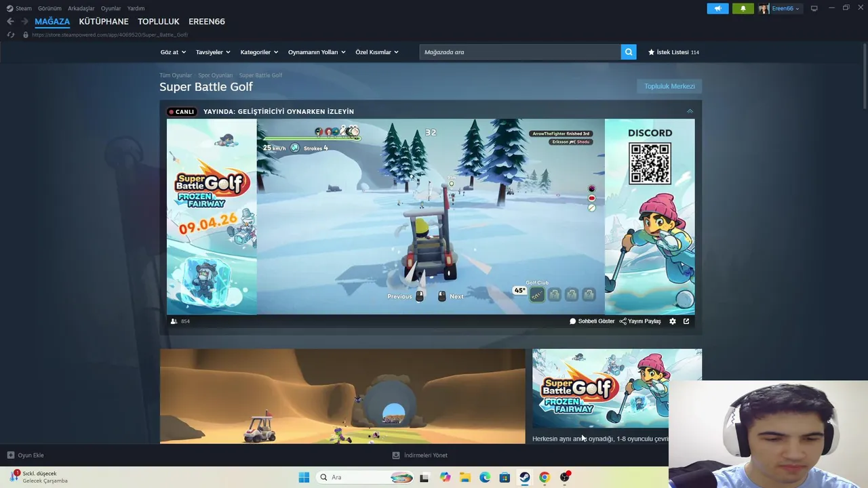Click the blue announcements megaphone button
The image size is (868, 488).
click(717, 8)
